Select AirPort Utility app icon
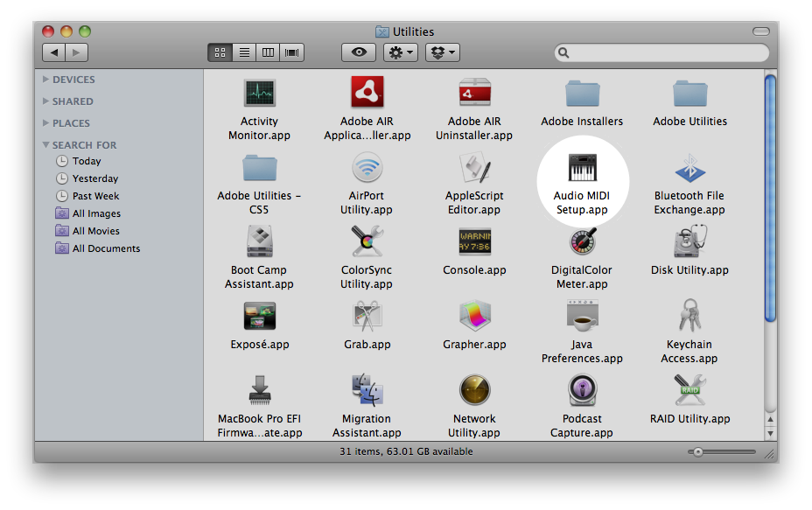Image resolution: width=812 pixels, height=510 pixels. click(x=367, y=168)
